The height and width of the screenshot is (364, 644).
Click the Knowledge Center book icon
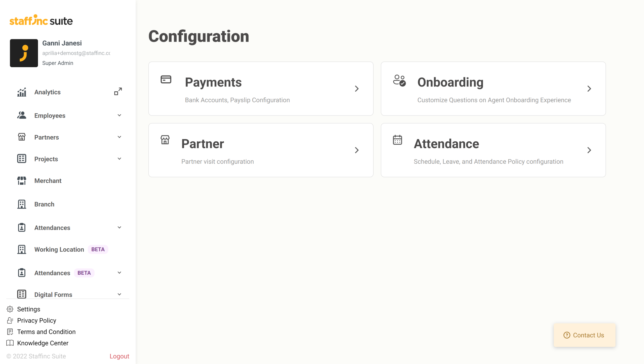[x=10, y=343]
